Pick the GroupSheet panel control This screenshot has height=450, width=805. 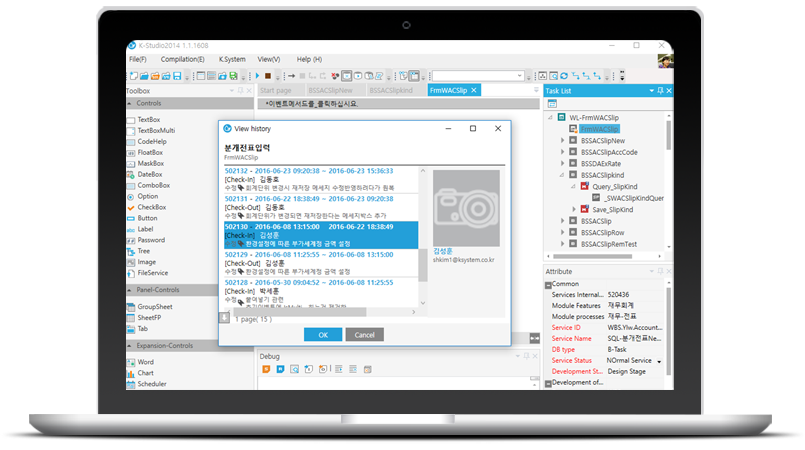coord(154,306)
